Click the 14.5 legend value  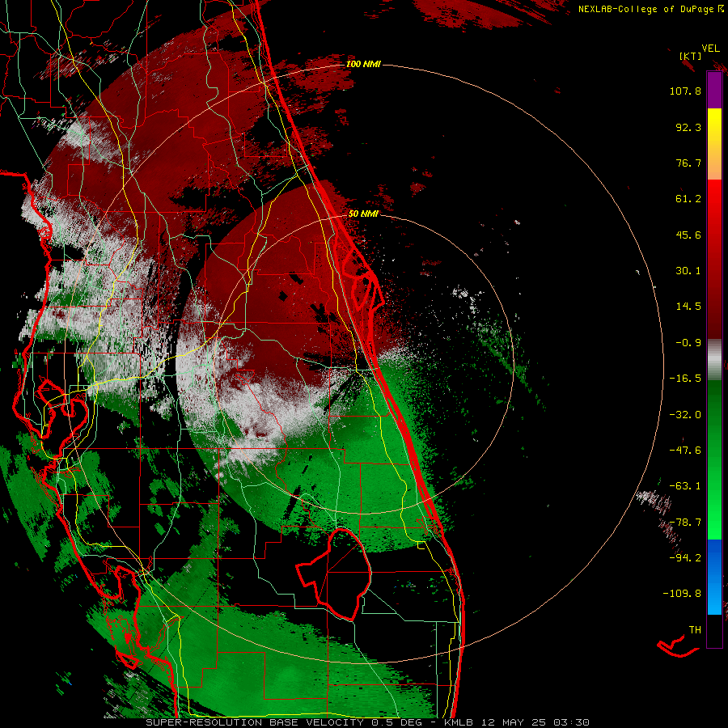pos(688,307)
